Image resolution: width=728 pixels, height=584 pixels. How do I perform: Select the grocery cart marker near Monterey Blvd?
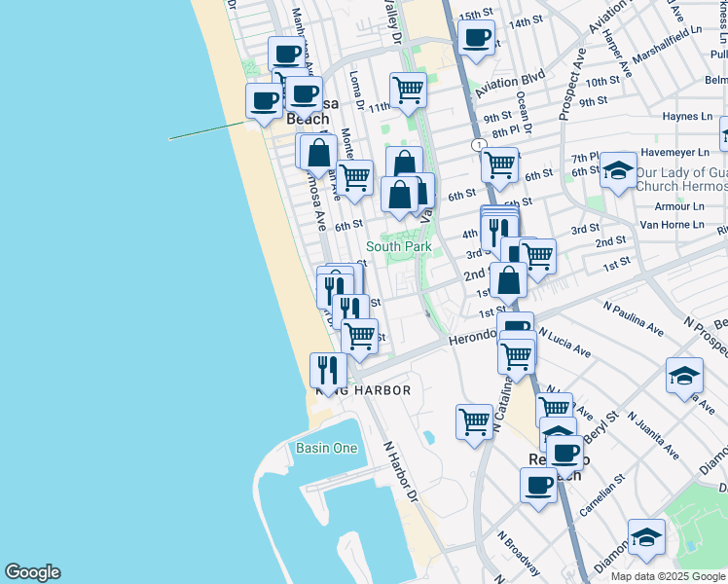(x=354, y=180)
